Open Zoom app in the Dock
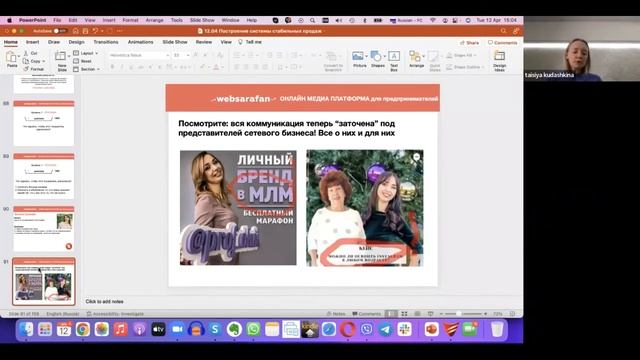The width and height of the screenshot is (640, 360). click(177, 329)
